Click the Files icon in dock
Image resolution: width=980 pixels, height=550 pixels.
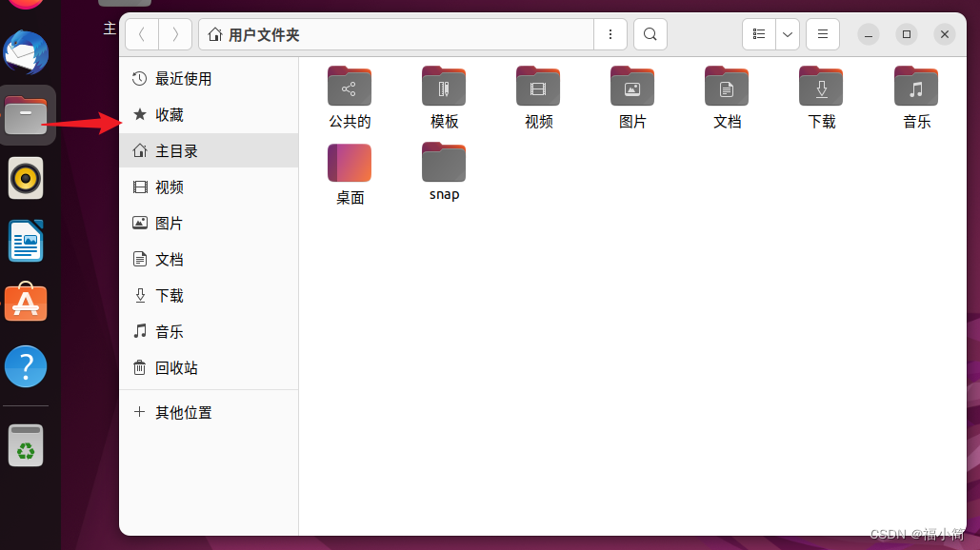point(26,115)
